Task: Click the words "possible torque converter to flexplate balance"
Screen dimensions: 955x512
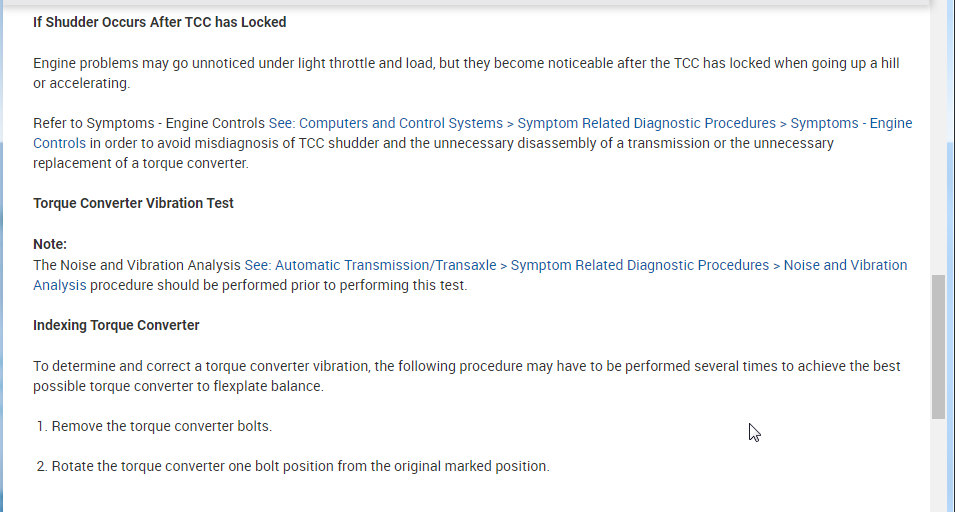Action: 178,386
